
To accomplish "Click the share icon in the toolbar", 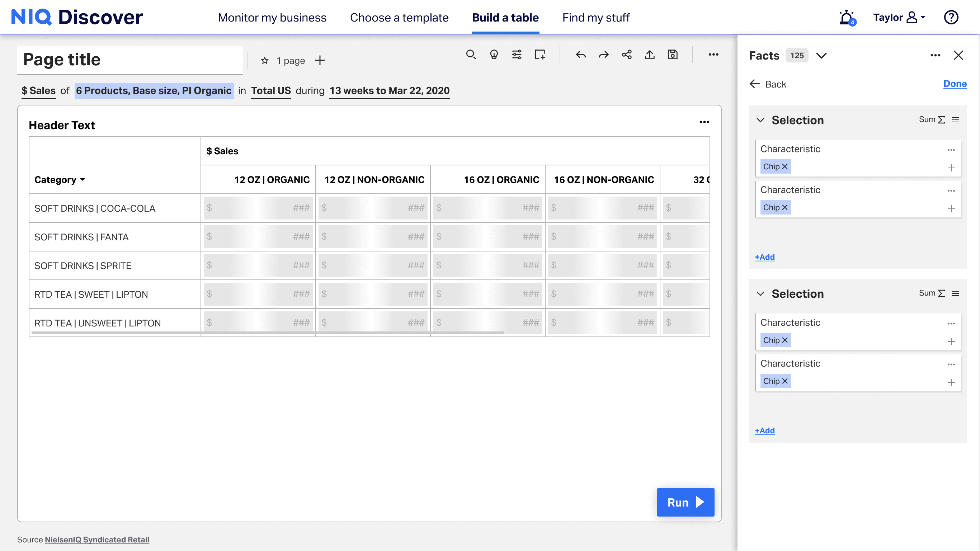I will pos(627,55).
